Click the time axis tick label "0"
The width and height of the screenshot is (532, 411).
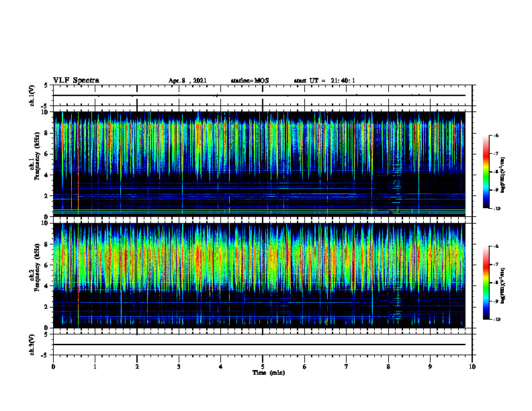pos(53,367)
